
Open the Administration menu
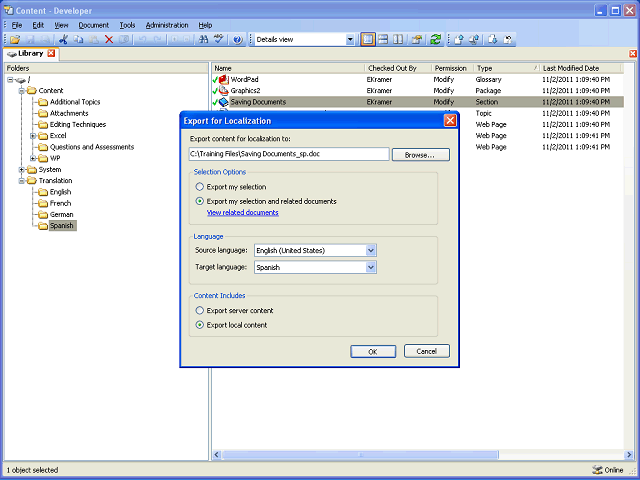[167, 25]
